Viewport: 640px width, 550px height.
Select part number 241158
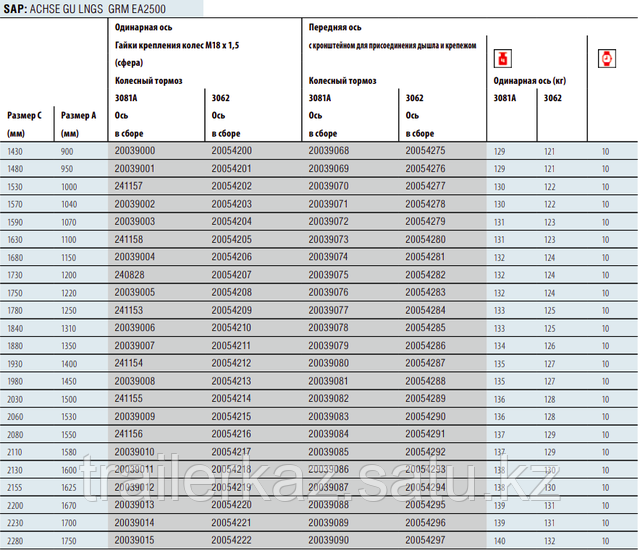pos(129,239)
